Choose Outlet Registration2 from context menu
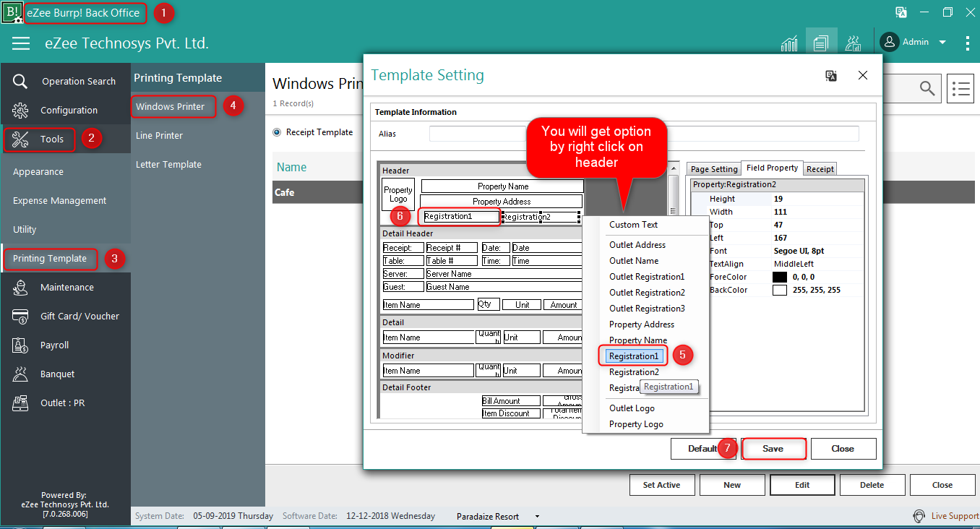 647,293
